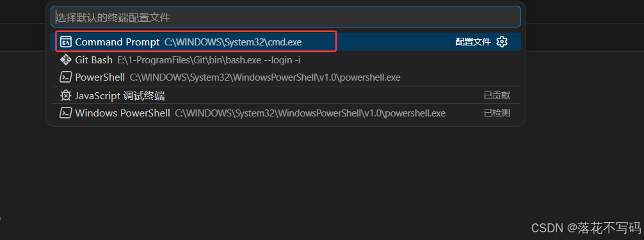Image resolution: width=644 pixels, height=240 pixels.
Task: Click the path text of the Windows PowerShell row
Action: 310,113
